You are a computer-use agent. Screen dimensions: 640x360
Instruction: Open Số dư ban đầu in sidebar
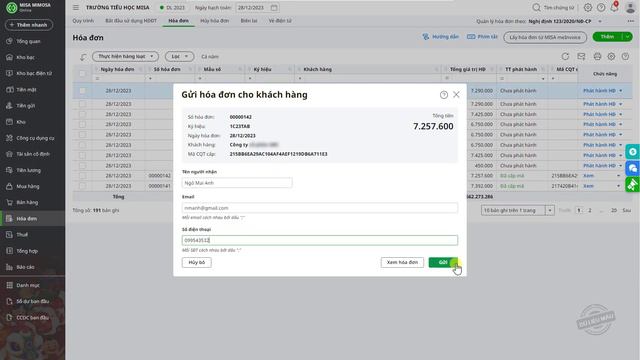[32, 301]
